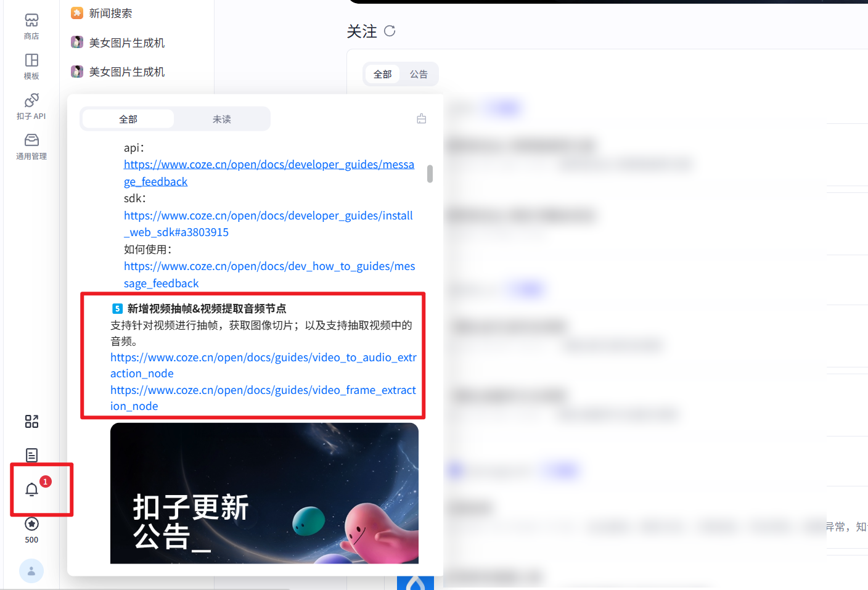Image resolution: width=868 pixels, height=590 pixels.
Task: Click the 新闻搜索 orange icon
Action: click(x=77, y=13)
